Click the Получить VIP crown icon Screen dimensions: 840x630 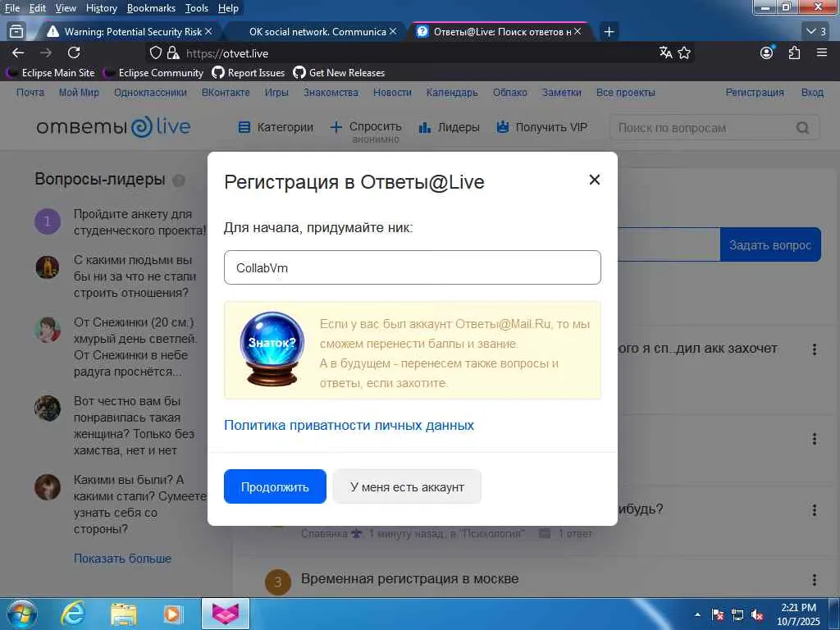click(503, 127)
